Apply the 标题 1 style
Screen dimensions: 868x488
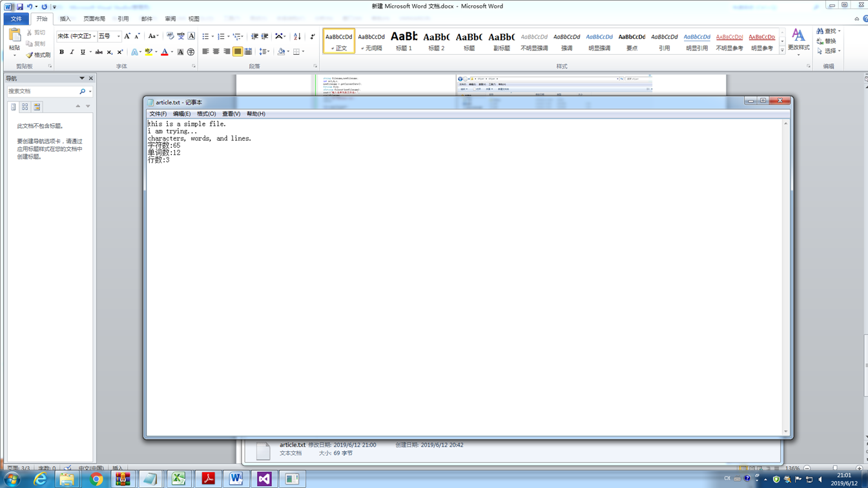pos(404,41)
